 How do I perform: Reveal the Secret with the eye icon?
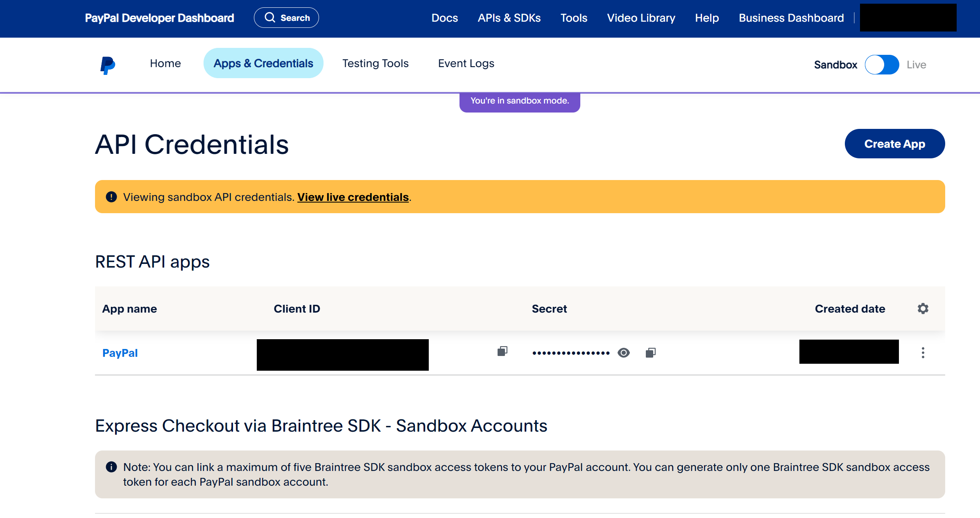pyautogui.click(x=623, y=353)
